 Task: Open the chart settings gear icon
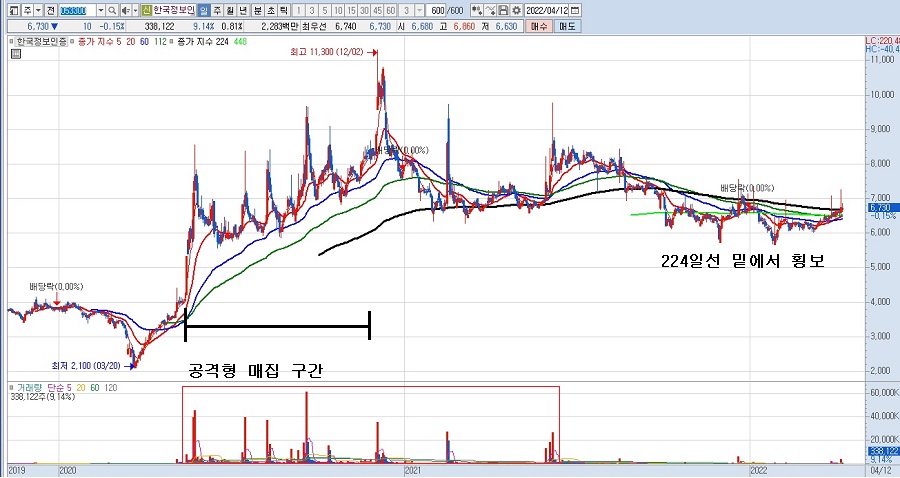(x=517, y=10)
